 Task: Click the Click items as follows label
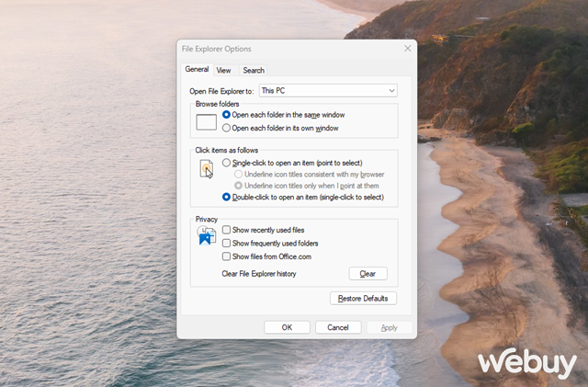point(227,150)
